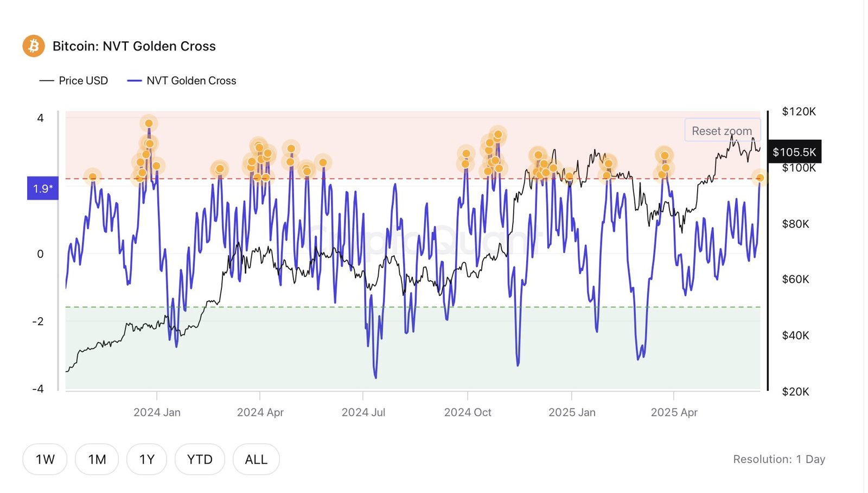Open the Resolution: 1 Day selector
The width and height of the screenshot is (868, 493).
pos(779,459)
